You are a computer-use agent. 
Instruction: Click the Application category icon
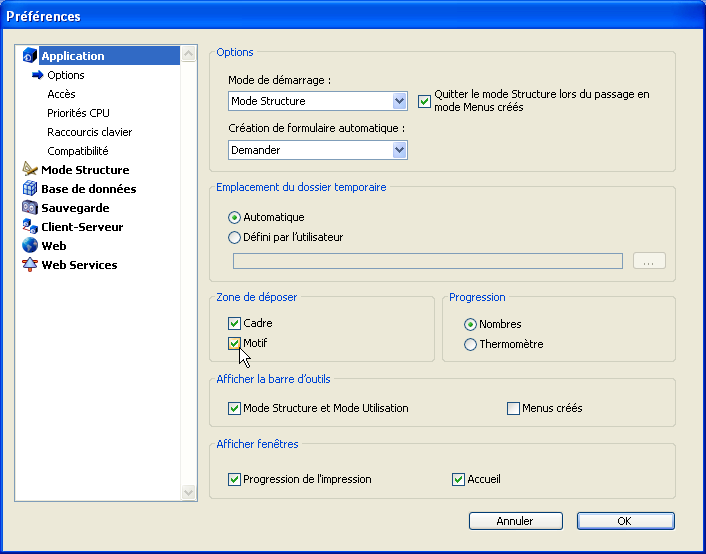30,56
